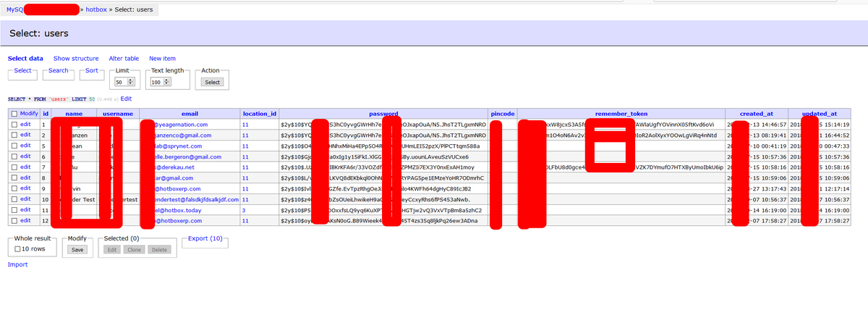The image size is (868, 318).
Task: Sort by the remember_token column header
Action: point(621,114)
